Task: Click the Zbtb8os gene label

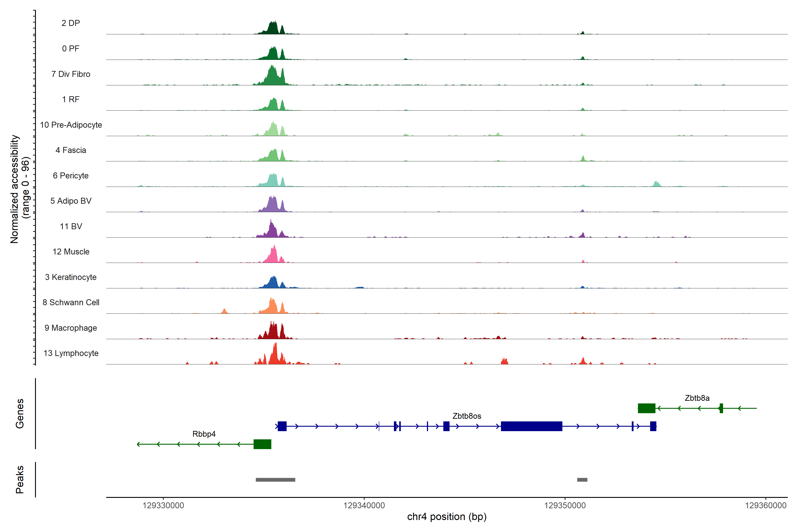Action: tap(467, 416)
